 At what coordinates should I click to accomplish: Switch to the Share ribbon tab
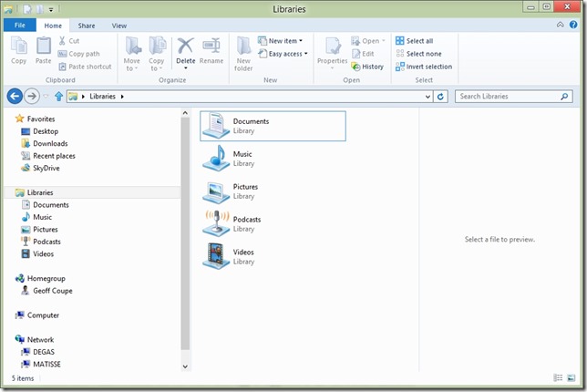pyautogui.click(x=87, y=26)
